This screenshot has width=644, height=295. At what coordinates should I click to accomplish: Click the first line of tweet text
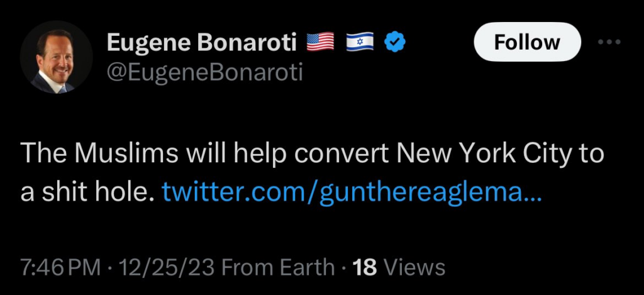(x=312, y=155)
